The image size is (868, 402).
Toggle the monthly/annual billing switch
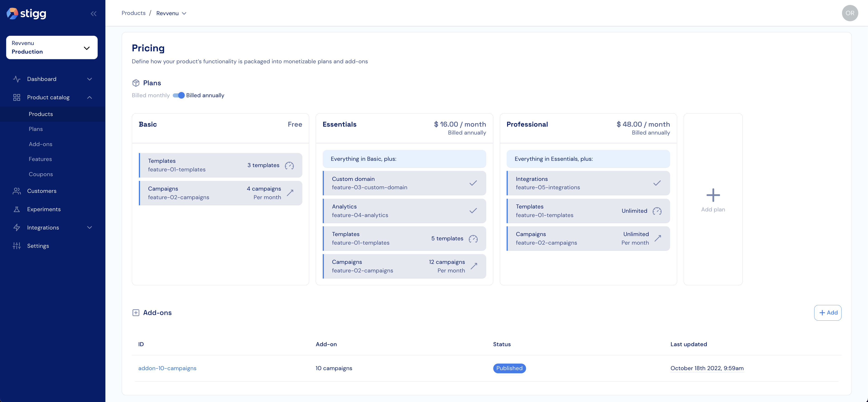(x=179, y=95)
